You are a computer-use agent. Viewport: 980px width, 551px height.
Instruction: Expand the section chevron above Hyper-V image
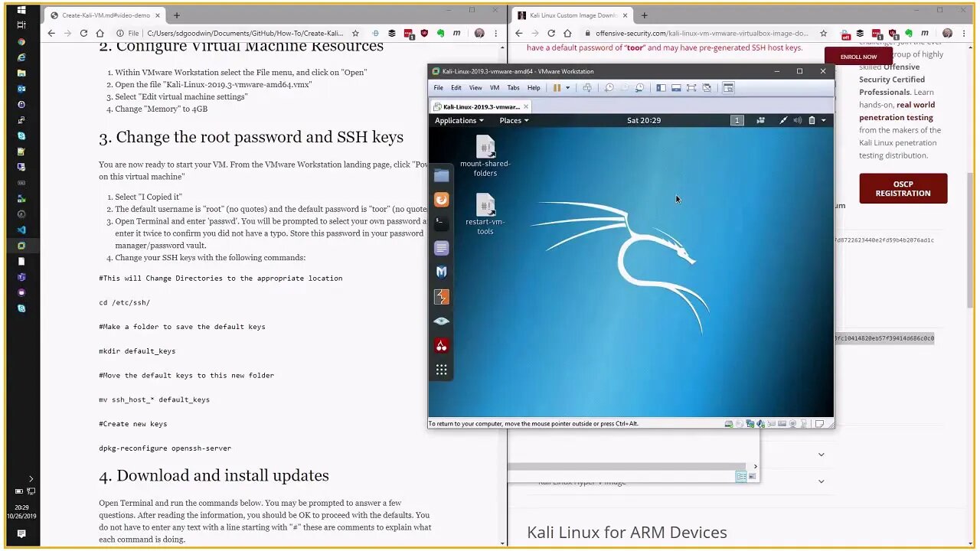[821, 455]
